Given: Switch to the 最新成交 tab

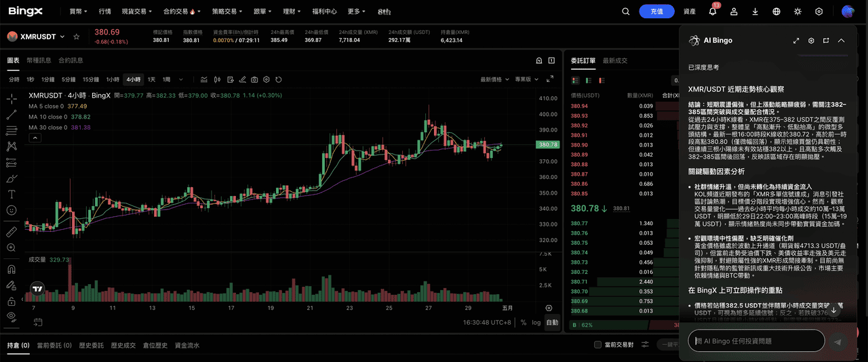Looking at the screenshot, I should click(x=614, y=60).
